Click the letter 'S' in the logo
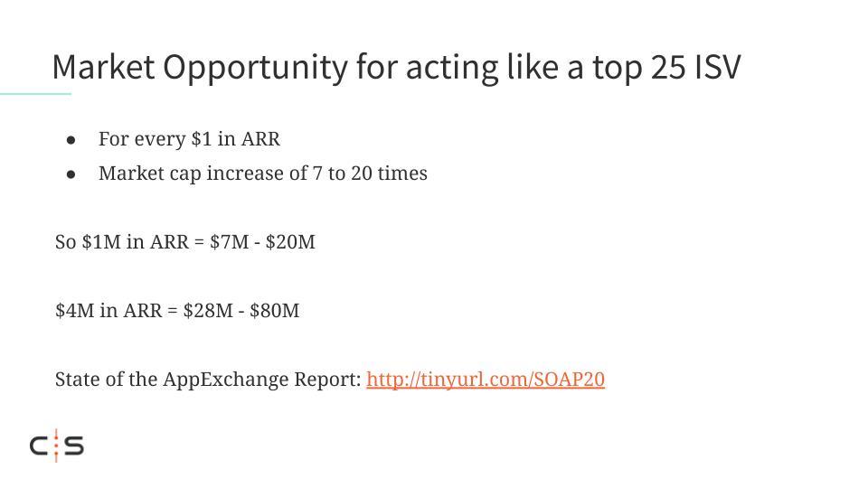The width and height of the screenshot is (868, 488). (x=74, y=446)
